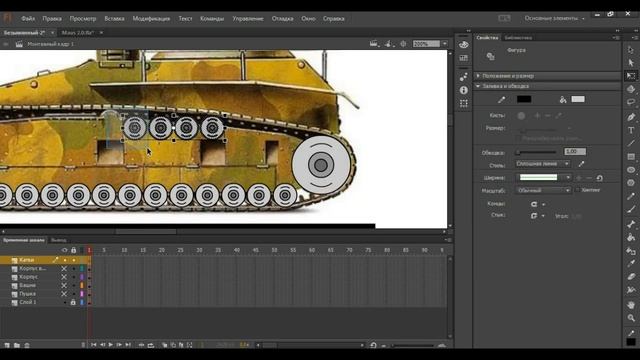Show the hidden Корпус layer
The image size is (640, 360).
(x=64, y=277)
